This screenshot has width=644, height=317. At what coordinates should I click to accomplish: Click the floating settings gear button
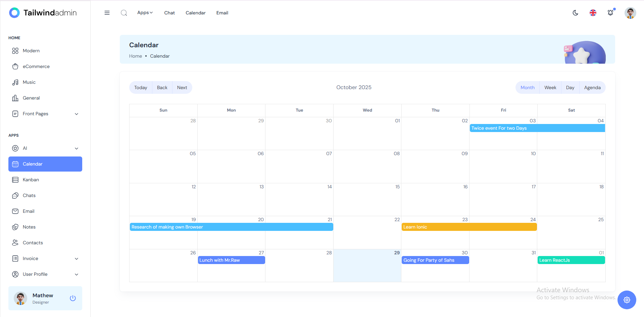626,300
